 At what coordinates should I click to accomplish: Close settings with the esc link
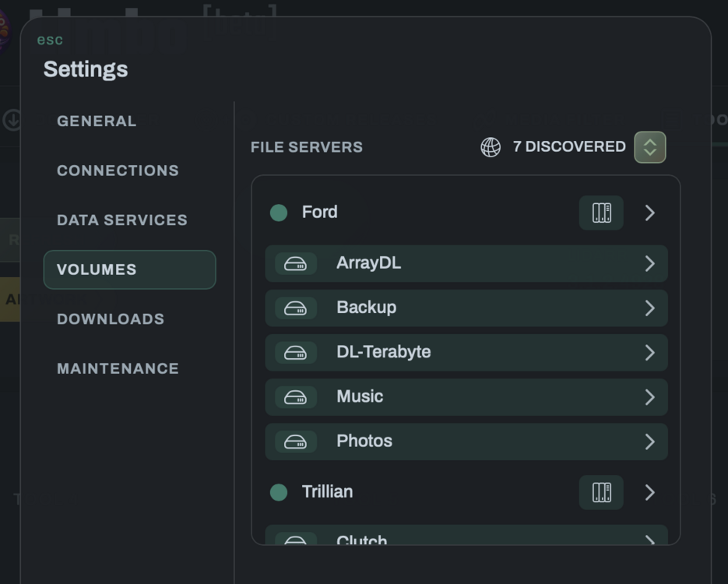(x=50, y=40)
